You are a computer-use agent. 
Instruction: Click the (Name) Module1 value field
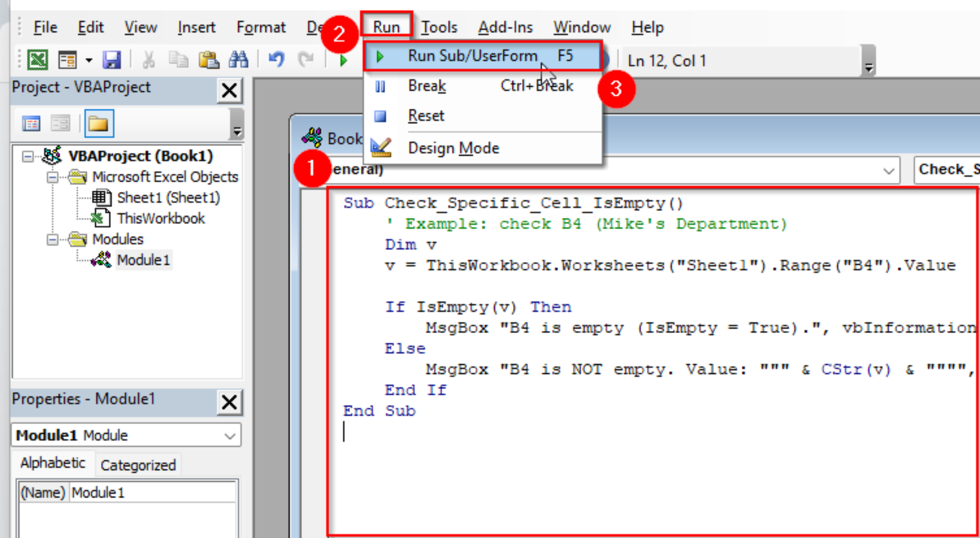click(153, 492)
